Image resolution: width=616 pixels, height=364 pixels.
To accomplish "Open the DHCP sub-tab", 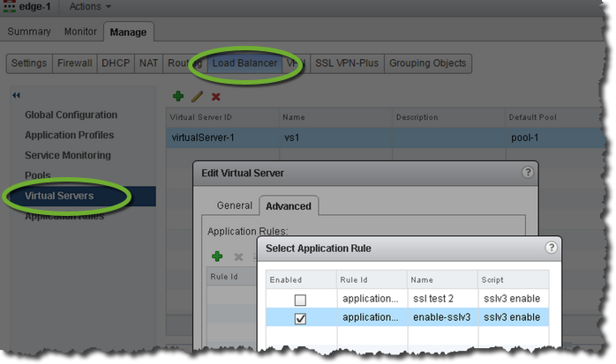I will [116, 63].
